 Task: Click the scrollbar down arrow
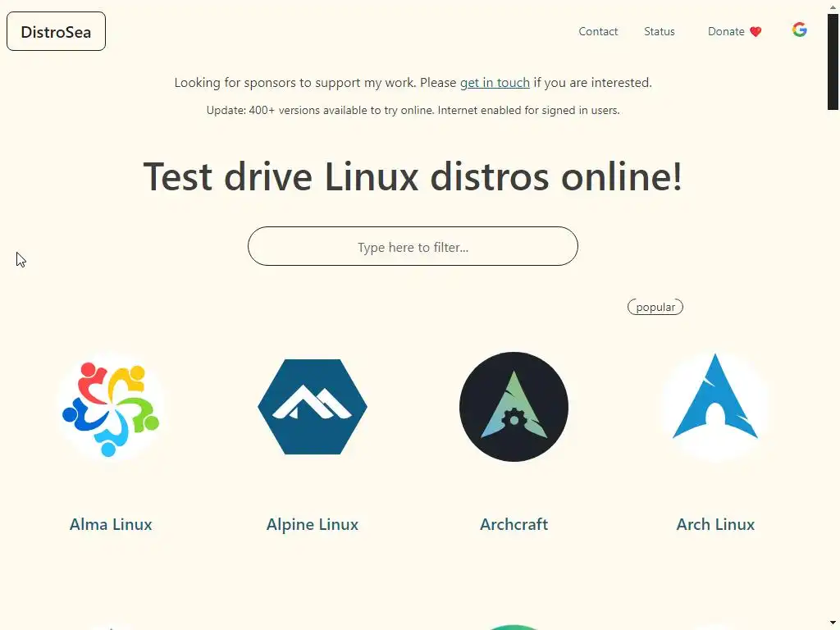tap(833, 623)
